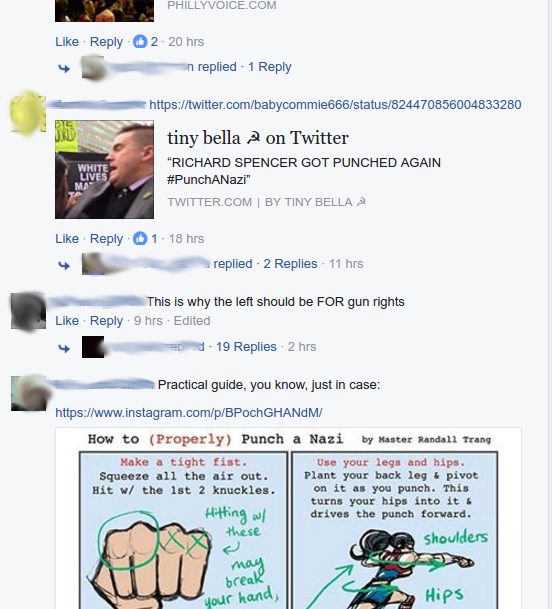
Task: Click avatar of the Practical guide commenter
Action: click(30, 393)
